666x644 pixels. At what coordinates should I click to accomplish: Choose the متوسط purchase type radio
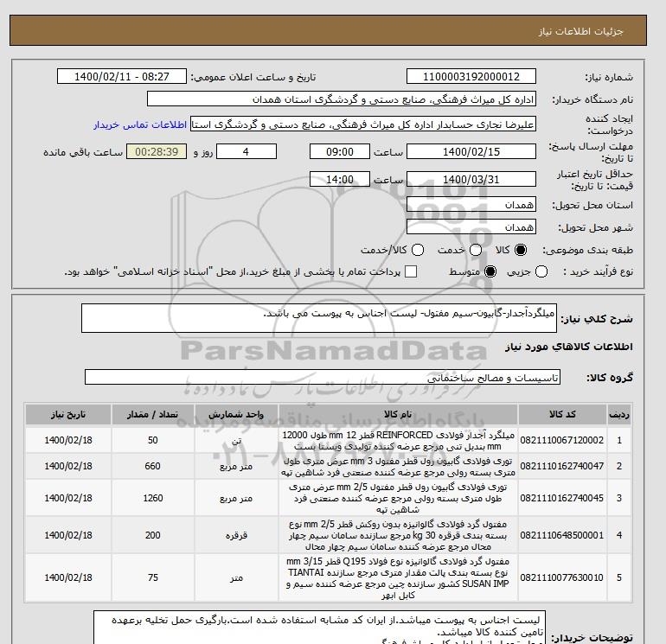point(490,271)
